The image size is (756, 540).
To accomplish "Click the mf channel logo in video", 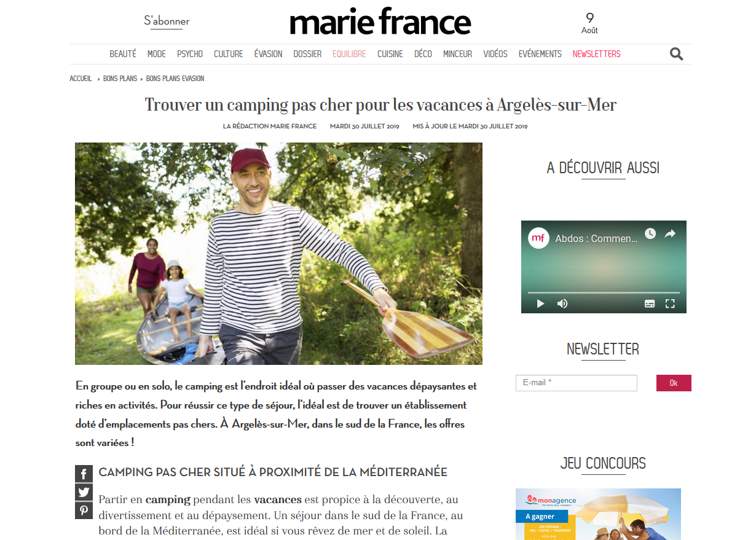I will tap(538, 238).
